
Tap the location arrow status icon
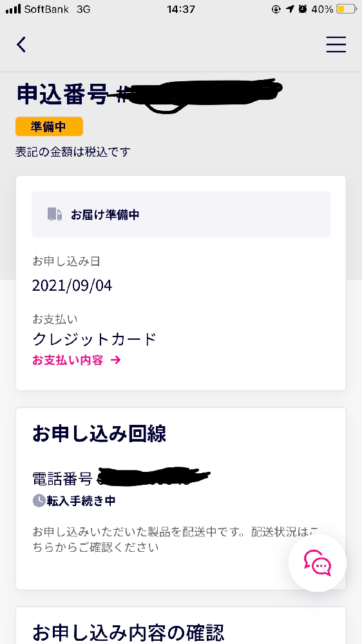pos(290,9)
